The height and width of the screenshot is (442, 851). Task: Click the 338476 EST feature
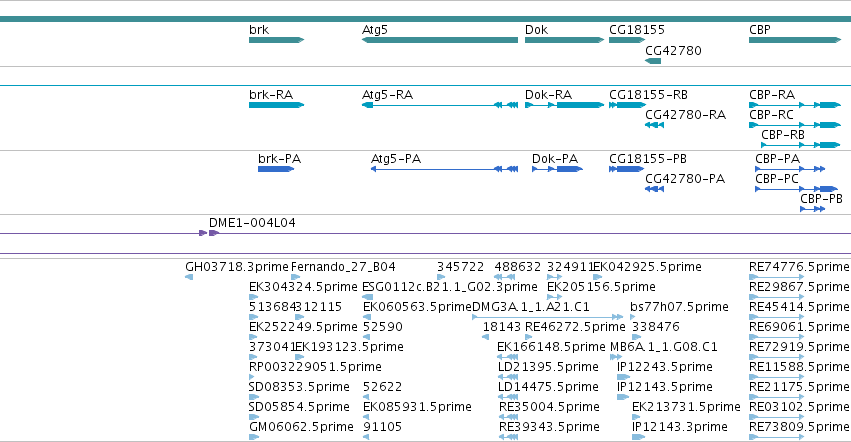tap(637, 337)
